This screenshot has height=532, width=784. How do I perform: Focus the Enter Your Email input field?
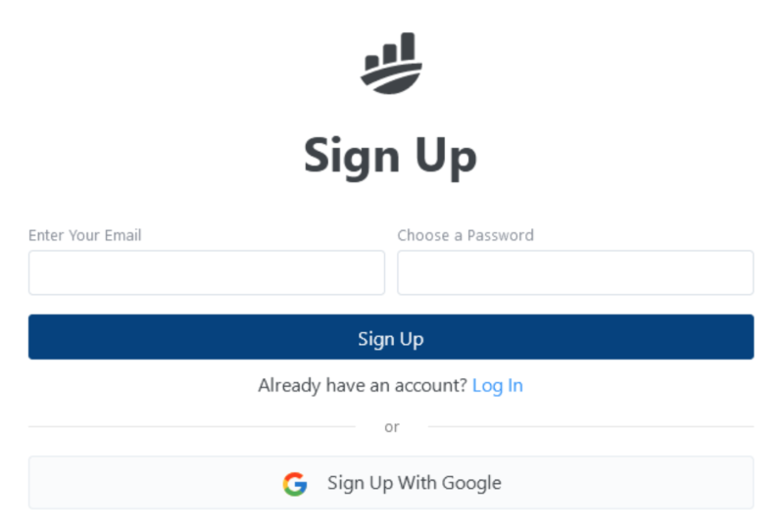pyautogui.click(x=207, y=272)
